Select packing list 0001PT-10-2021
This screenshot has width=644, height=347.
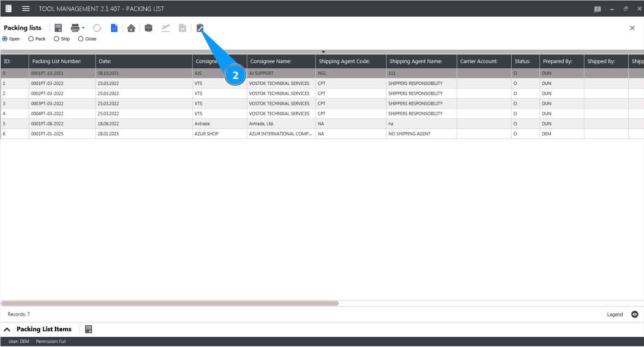(x=62, y=73)
